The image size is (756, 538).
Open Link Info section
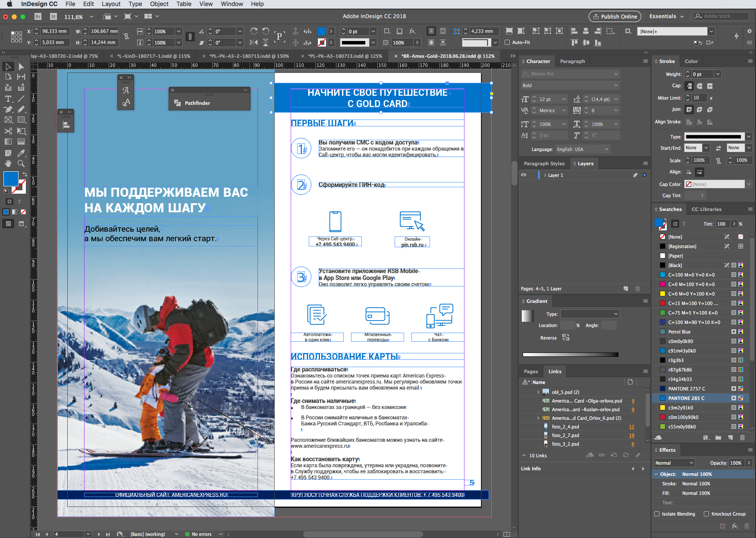pyautogui.click(x=530, y=469)
